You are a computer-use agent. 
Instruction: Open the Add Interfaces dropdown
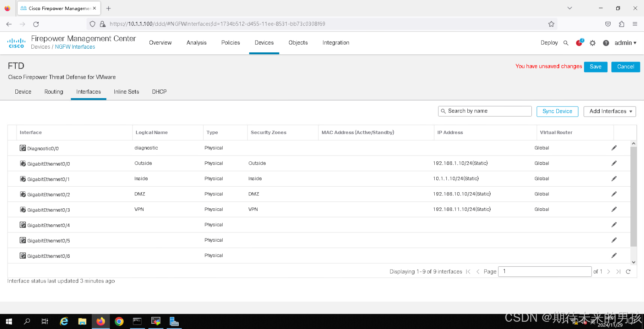click(609, 111)
